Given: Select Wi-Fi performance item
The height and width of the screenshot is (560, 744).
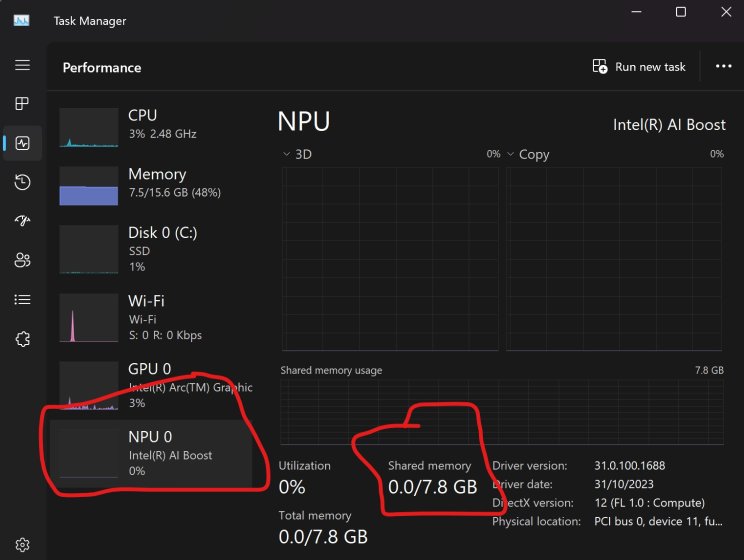Looking at the screenshot, I should [155, 316].
